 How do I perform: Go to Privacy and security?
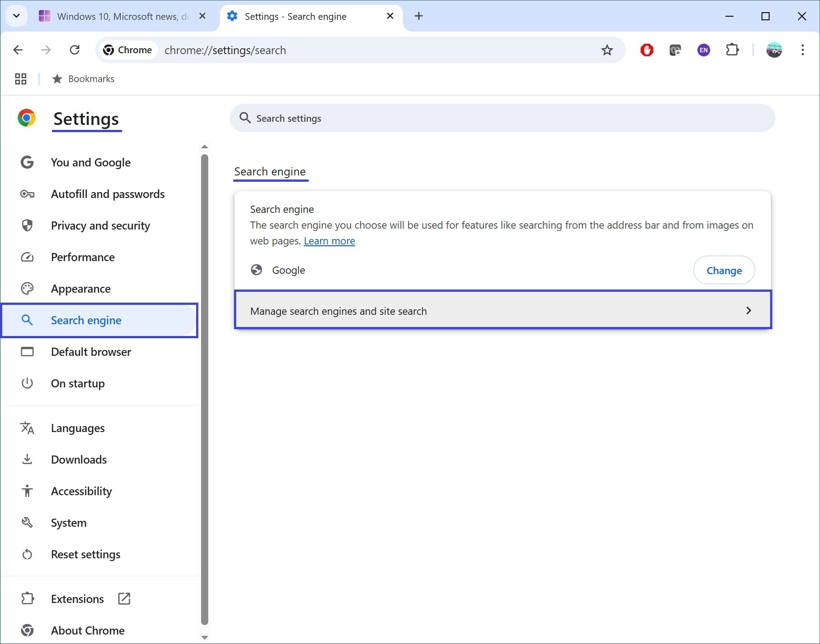[x=99, y=225]
